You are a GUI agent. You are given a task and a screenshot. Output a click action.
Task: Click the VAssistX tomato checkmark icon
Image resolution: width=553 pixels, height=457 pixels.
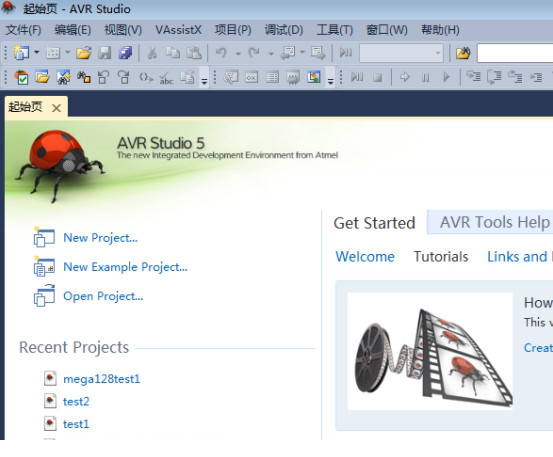tap(21, 77)
